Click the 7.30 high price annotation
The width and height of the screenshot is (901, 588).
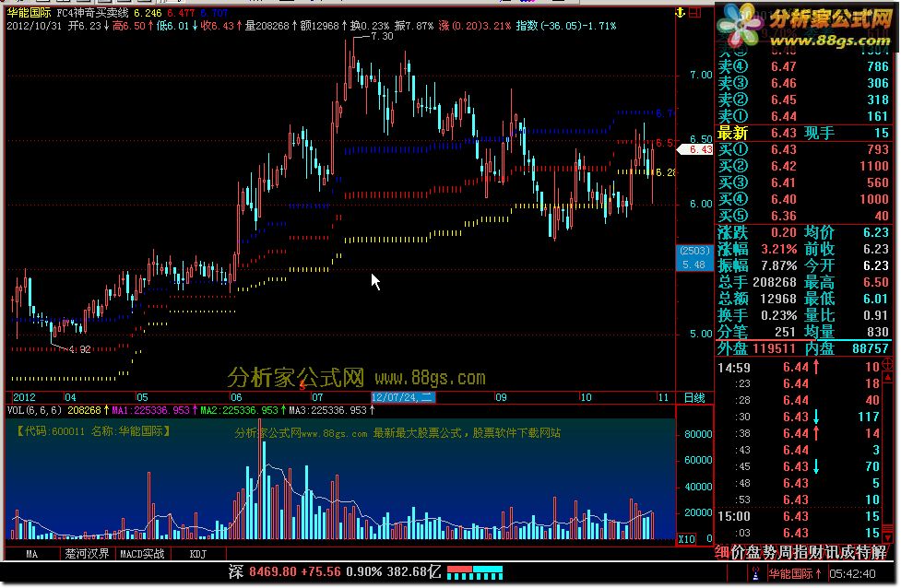pos(382,36)
